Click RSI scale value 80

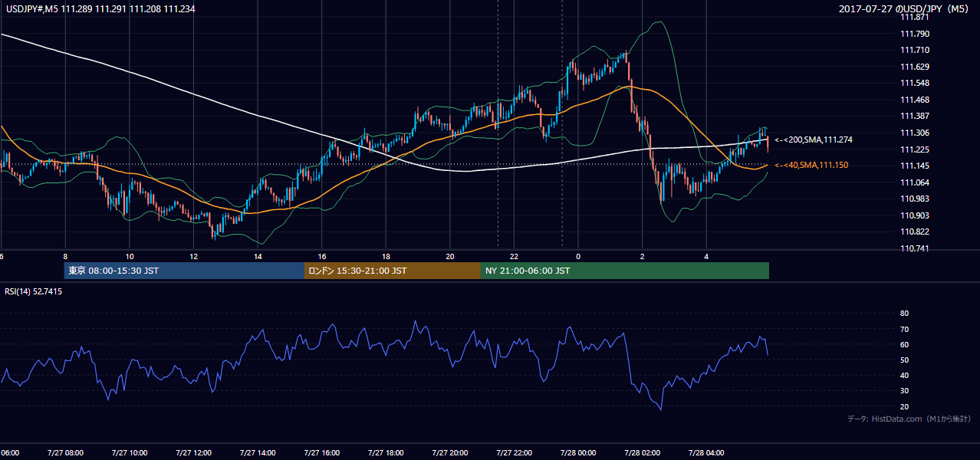(904, 314)
